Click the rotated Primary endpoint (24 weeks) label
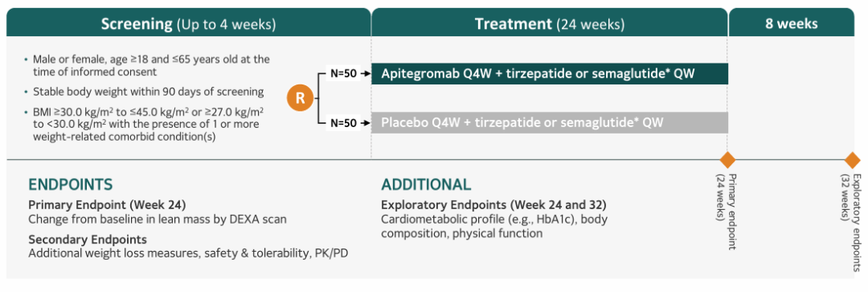This screenshot has width=868, height=292. pos(727,212)
